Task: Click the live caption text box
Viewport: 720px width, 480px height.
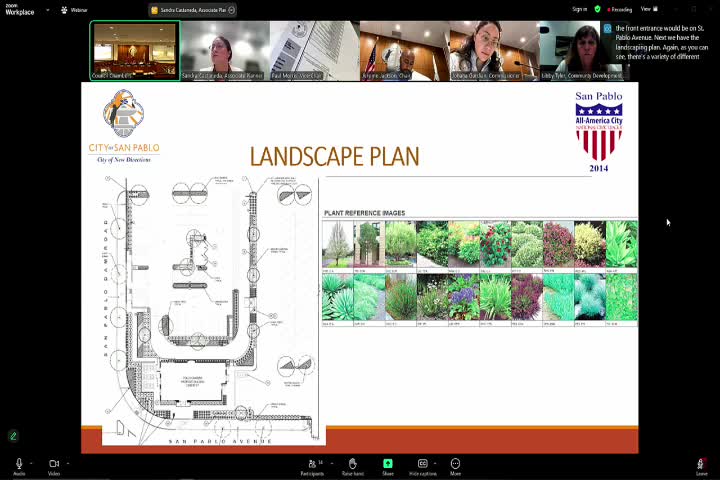Action: click(661, 42)
